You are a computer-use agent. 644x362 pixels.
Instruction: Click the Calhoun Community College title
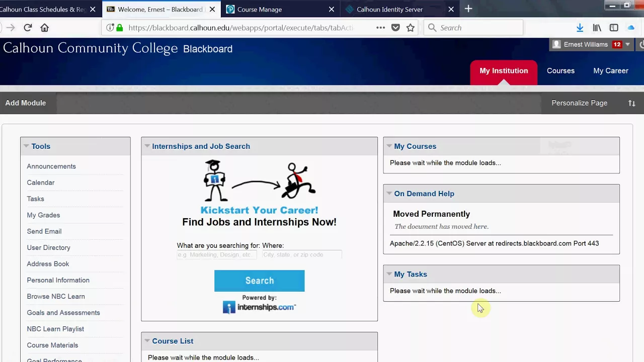[91, 48]
